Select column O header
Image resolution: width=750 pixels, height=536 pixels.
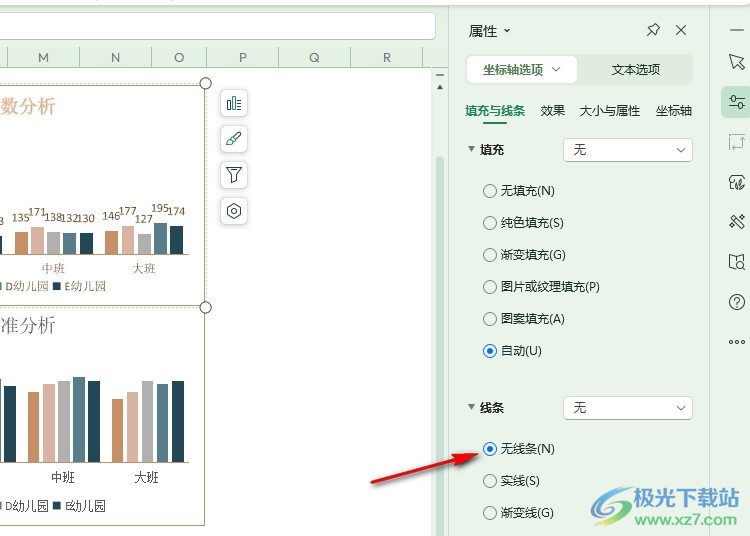tap(179, 57)
